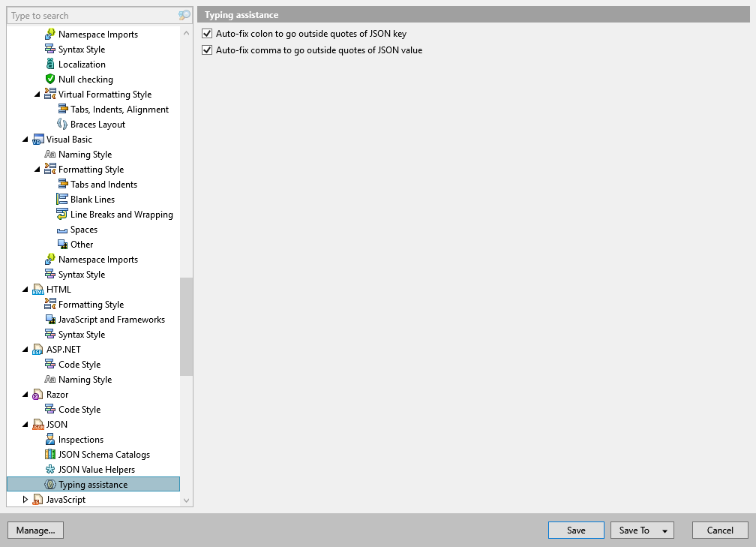Click inside the search field

point(90,15)
